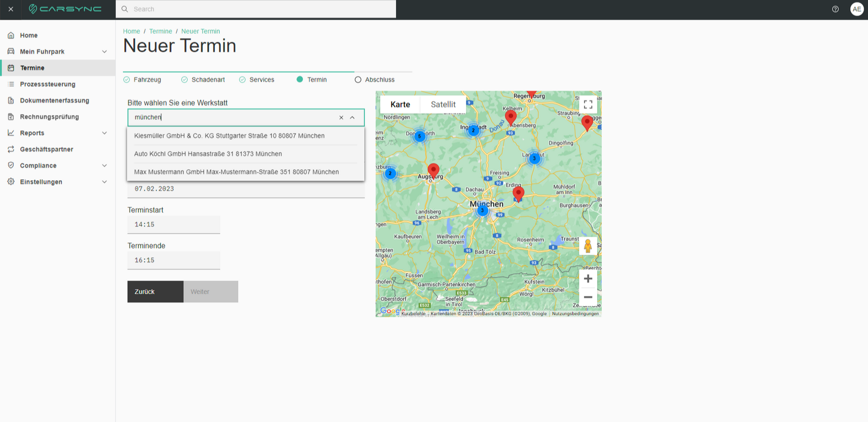Toggle map fullscreen view icon
This screenshot has width=868, height=422.
coord(588,104)
